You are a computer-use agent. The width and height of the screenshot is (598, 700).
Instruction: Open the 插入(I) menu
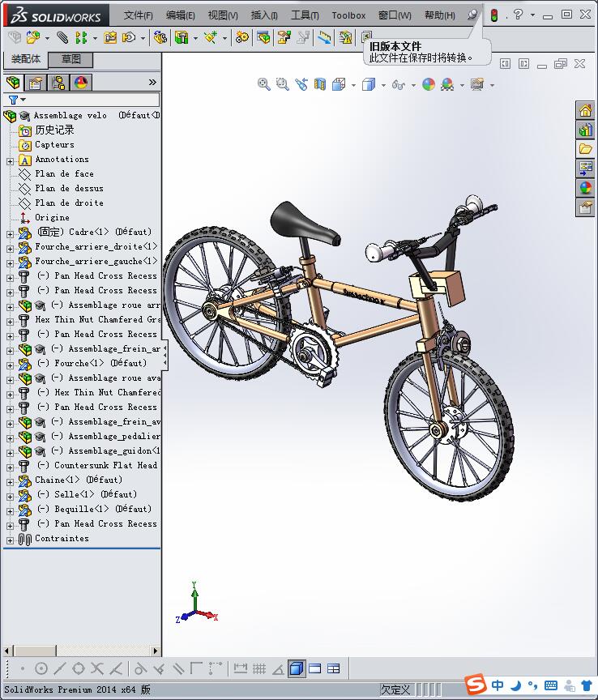(264, 15)
